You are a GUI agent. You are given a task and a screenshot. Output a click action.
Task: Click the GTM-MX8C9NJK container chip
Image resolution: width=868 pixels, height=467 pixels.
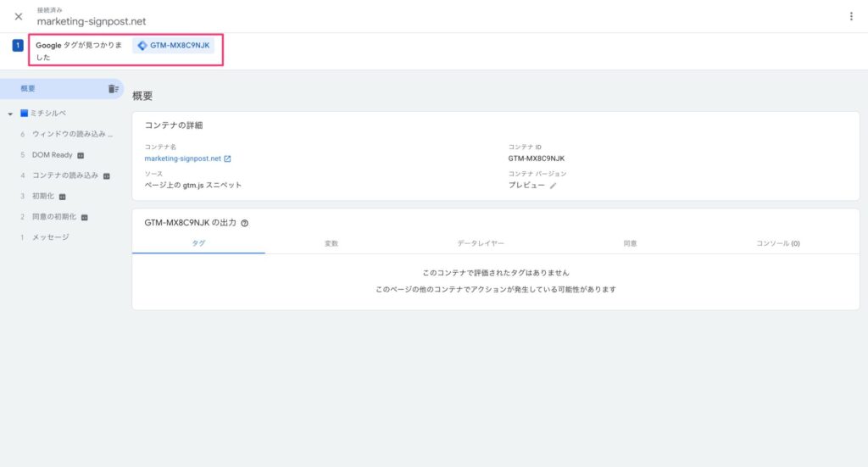pos(174,46)
